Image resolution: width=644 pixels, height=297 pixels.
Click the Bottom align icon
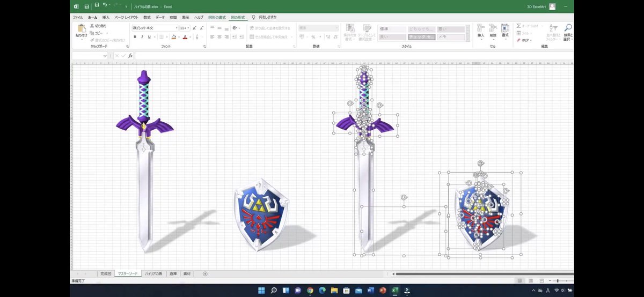point(226,28)
